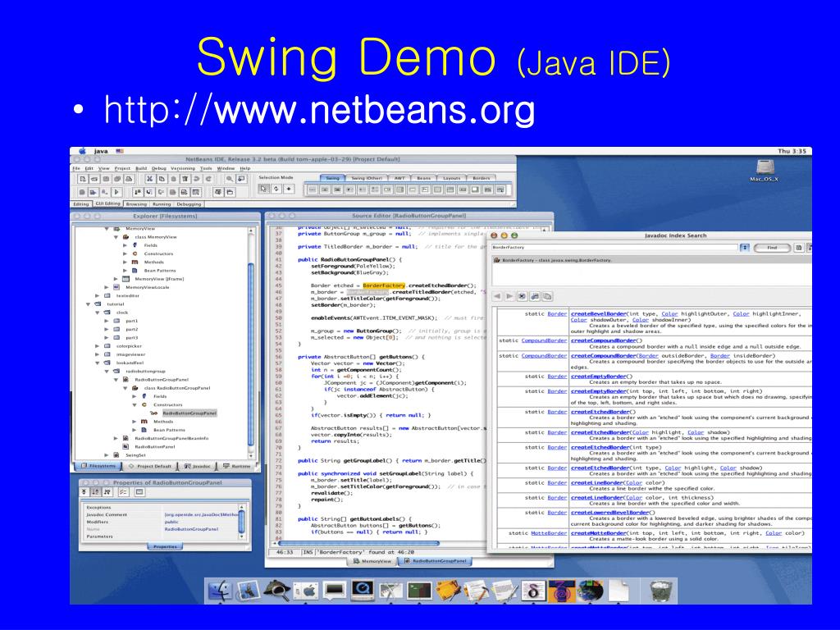Open System Preferences from the Dock
The image size is (840, 630).
click(x=307, y=591)
